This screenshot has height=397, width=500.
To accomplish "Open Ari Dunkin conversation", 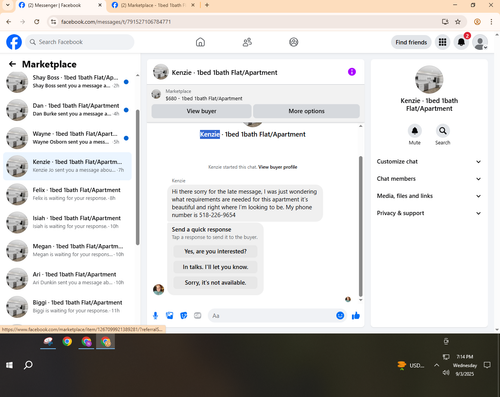I will (67, 278).
